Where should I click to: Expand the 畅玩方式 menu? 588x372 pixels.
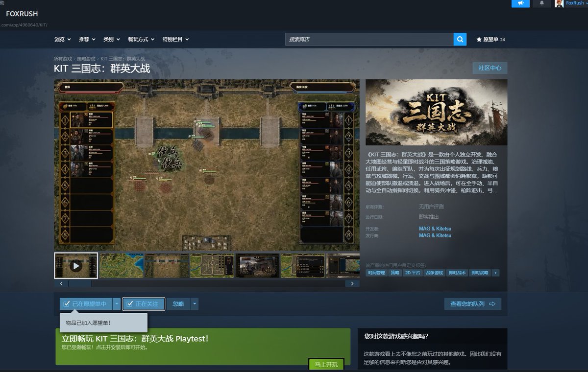pos(141,39)
